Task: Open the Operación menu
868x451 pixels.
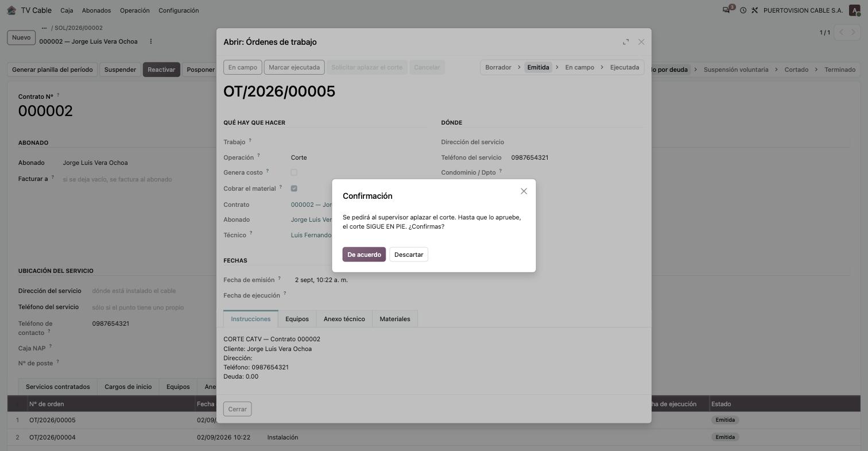Action: point(135,10)
